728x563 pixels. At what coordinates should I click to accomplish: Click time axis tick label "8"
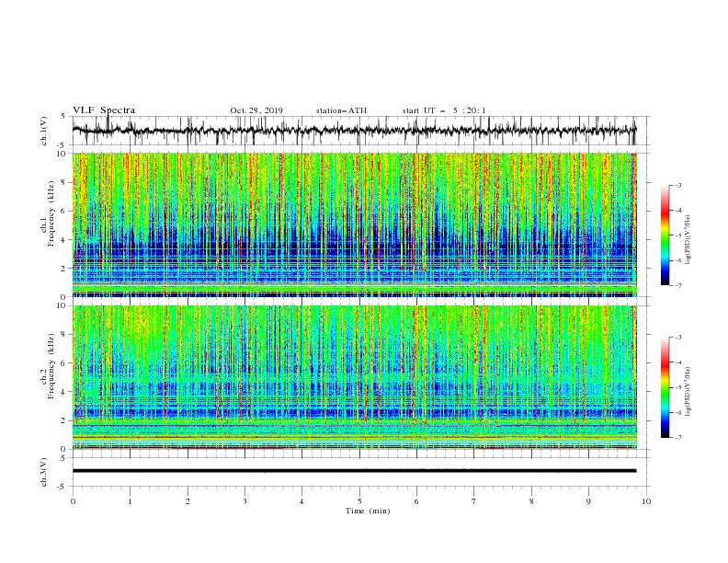pyautogui.click(x=531, y=501)
